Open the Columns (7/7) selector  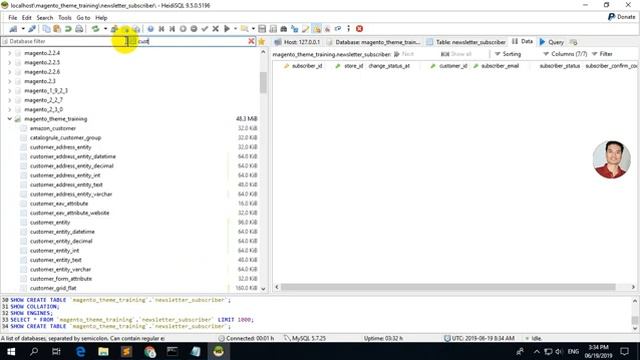click(x=565, y=54)
